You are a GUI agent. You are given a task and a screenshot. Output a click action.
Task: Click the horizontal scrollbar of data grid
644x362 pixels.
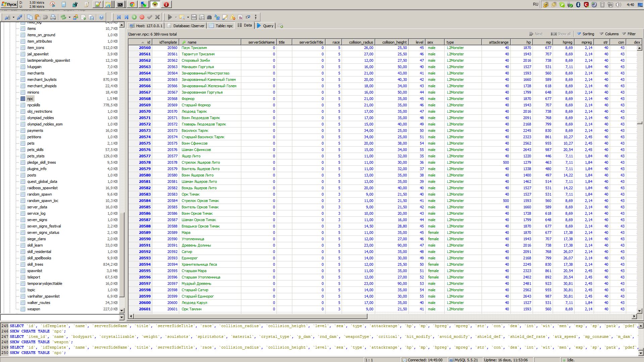tap(250, 316)
